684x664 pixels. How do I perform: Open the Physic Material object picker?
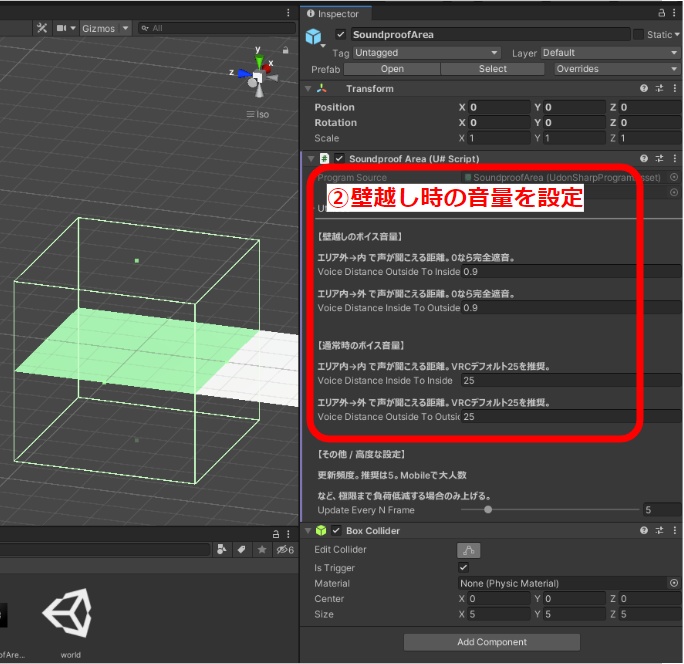[x=674, y=583]
